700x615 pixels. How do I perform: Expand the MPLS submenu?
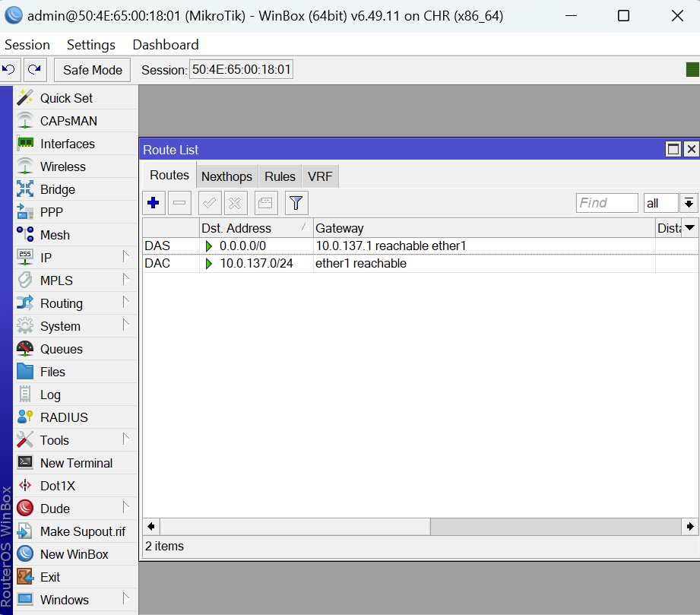(126, 279)
